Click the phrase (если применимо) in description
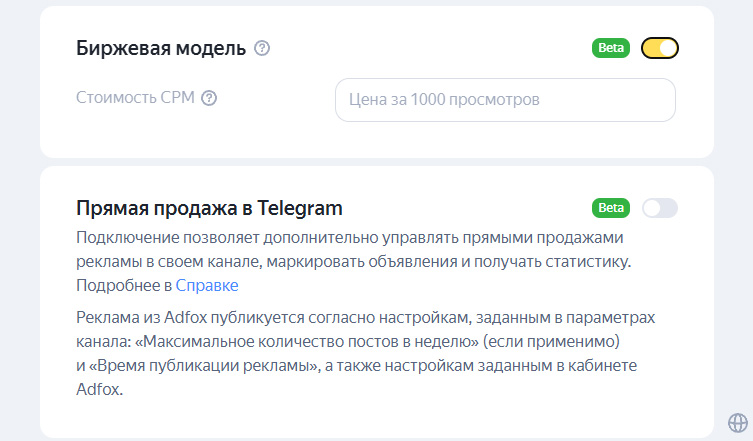753x441 pixels. click(x=551, y=342)
